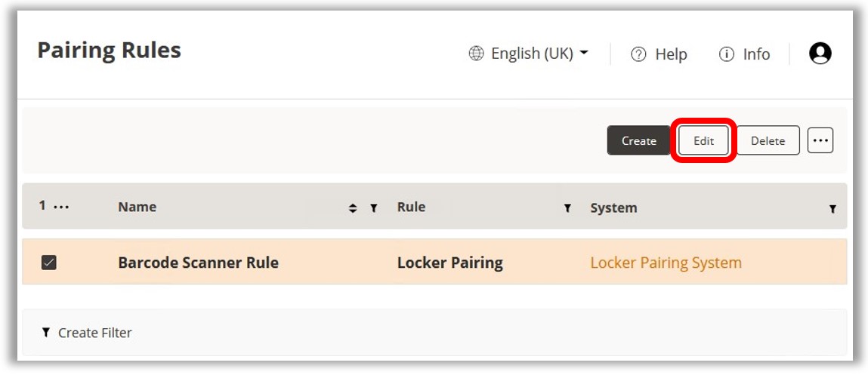This screenshot has width=868, height=375.
Task: Select the Barcode Scanner Rule name
Action: (198, 263)
